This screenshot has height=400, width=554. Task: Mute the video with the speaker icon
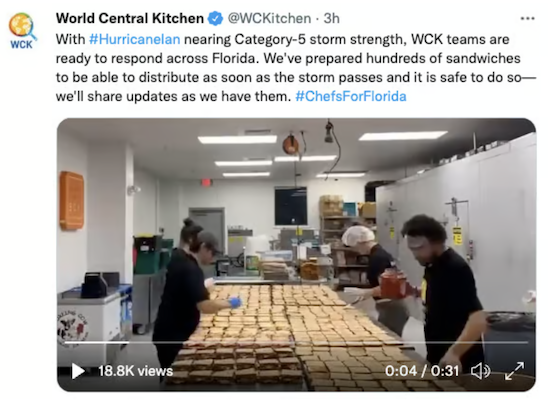click(x=481, y=371)
